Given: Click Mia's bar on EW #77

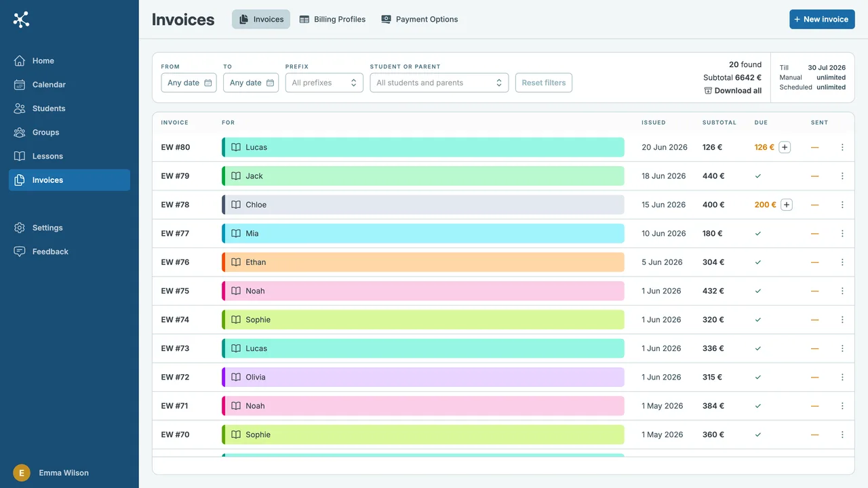Looking at the screenshot, I should (x=423, y=234).
